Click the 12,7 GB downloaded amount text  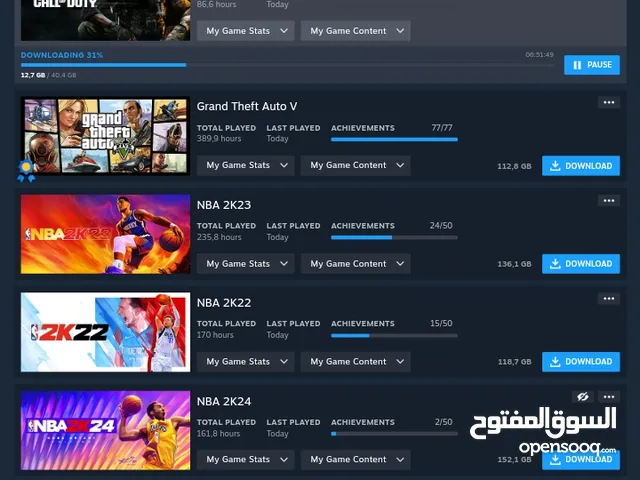click(33, 75)
